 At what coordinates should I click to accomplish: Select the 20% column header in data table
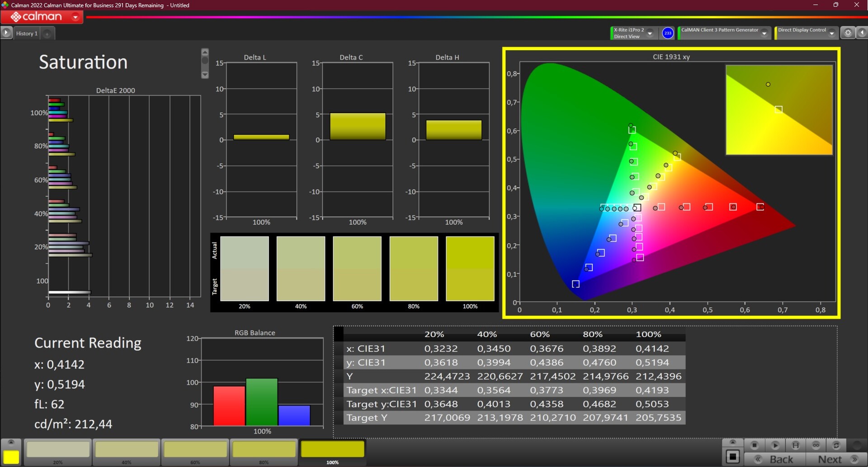(x=434, y=334)
